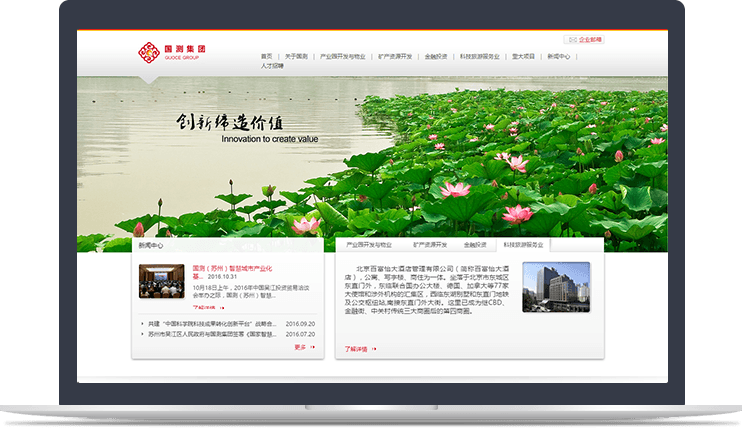Switch to the 金融投资 tab in the panel

point(475,245)
